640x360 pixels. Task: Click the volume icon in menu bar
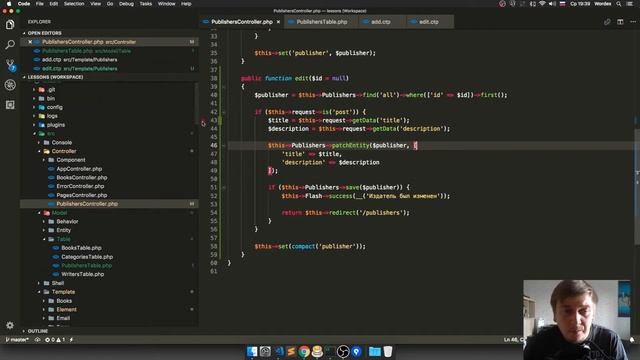552,4
